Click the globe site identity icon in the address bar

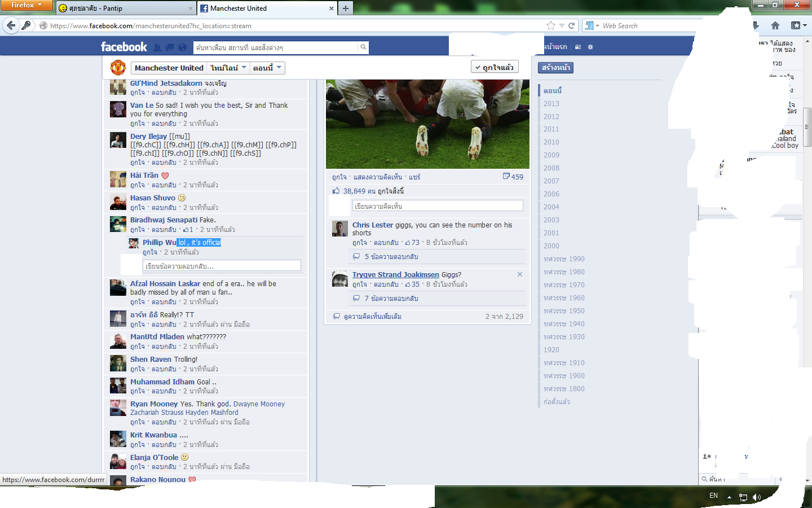[43, 25]
